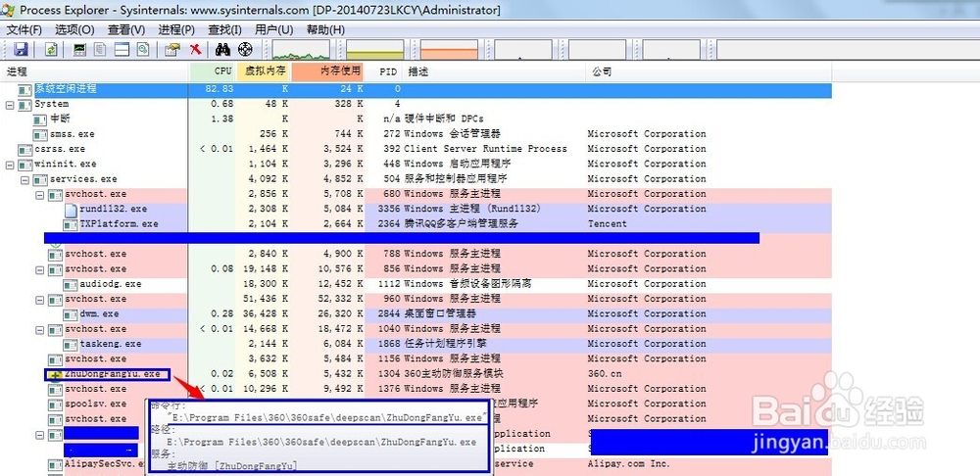Click the crosshair Find Window's Process icon
980x476 pixels.
click(x=245, y=49)
